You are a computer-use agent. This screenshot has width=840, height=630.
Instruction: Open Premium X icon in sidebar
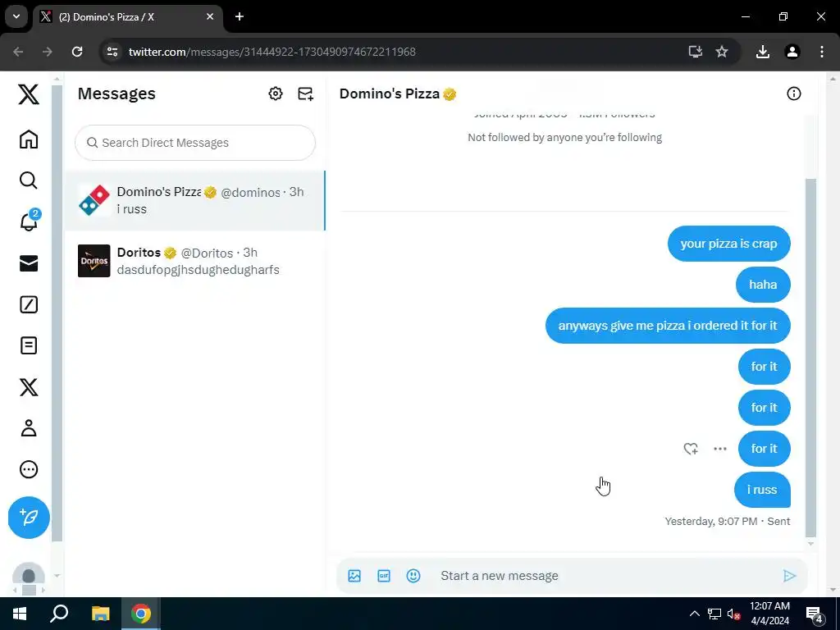pyautogui.click(x=29, y=387)
